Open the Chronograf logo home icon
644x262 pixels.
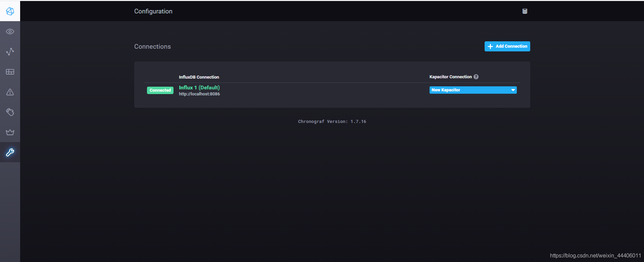[10, 11]
